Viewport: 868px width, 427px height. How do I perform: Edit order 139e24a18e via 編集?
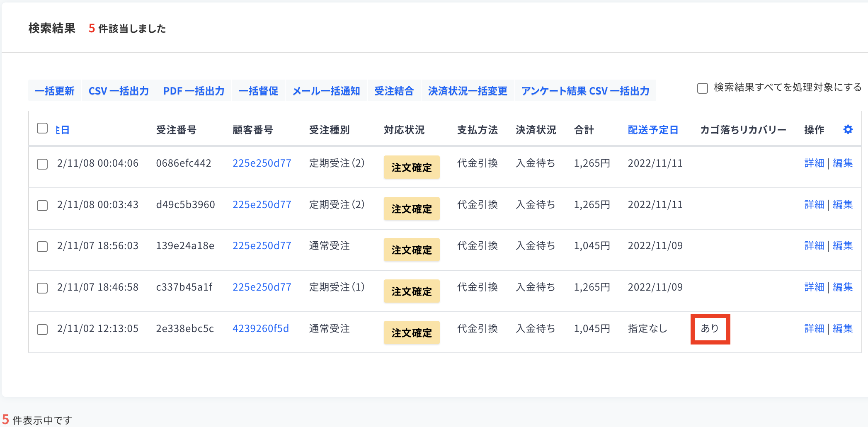pos(843,245)
